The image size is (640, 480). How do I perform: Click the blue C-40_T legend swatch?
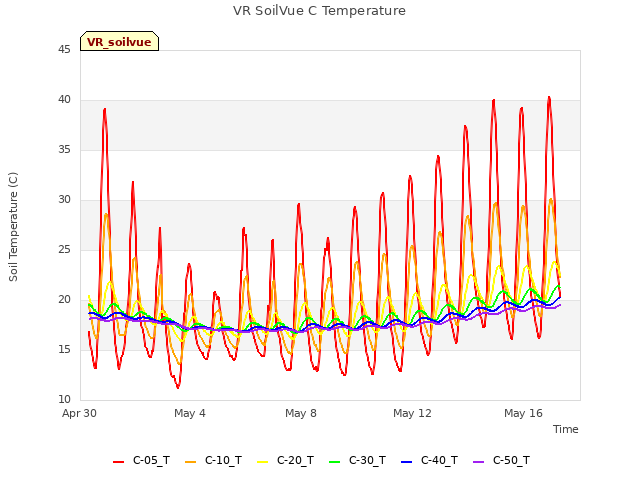[x=407, y=462]
